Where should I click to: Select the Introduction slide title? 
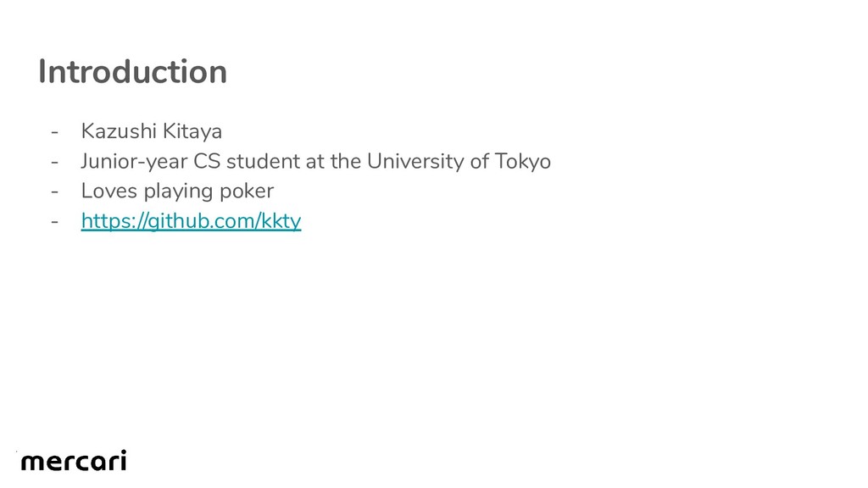132,72
